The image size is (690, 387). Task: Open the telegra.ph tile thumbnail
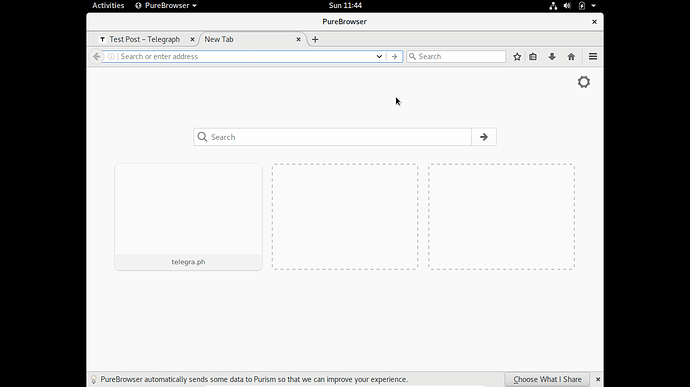click(188, 209)
